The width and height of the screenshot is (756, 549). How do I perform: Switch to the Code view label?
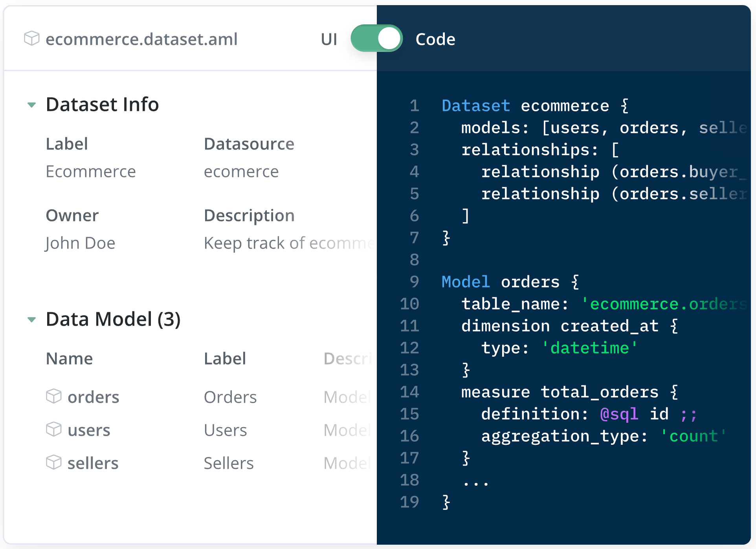point(435,39)
